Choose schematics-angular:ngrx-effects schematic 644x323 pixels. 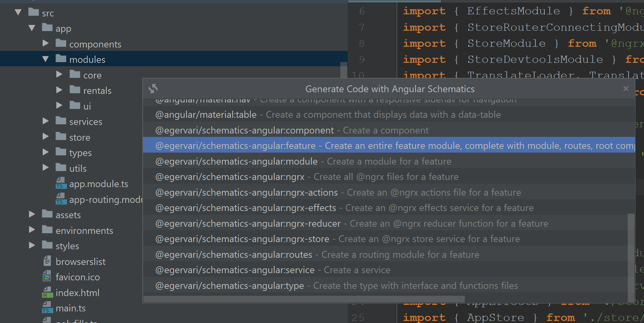tap(389, 208)
